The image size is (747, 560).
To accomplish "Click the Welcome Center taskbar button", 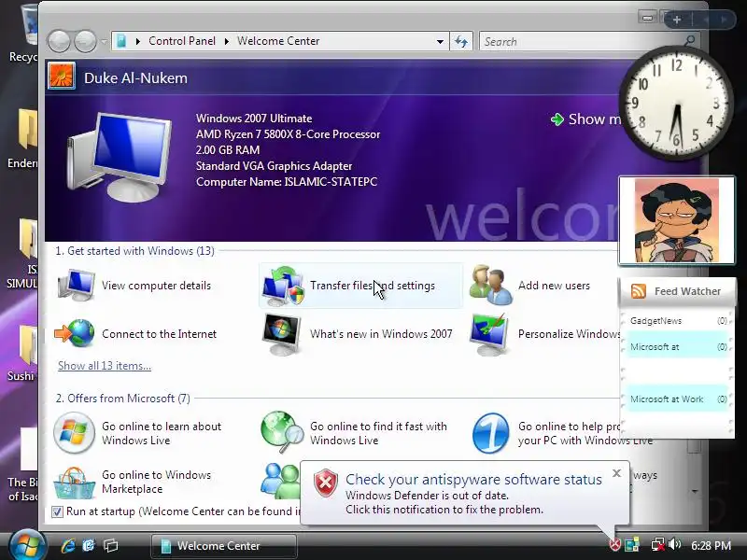I will click(x=224, y=546).
